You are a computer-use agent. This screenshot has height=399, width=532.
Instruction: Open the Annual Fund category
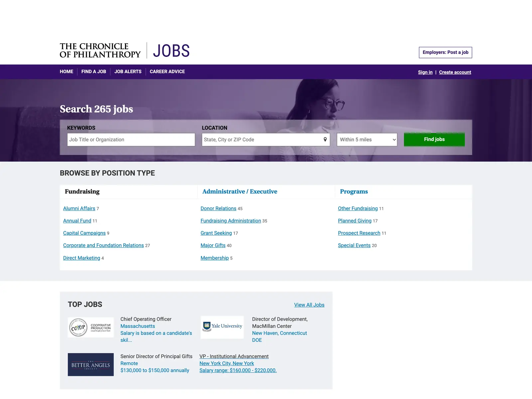point(77,221)
